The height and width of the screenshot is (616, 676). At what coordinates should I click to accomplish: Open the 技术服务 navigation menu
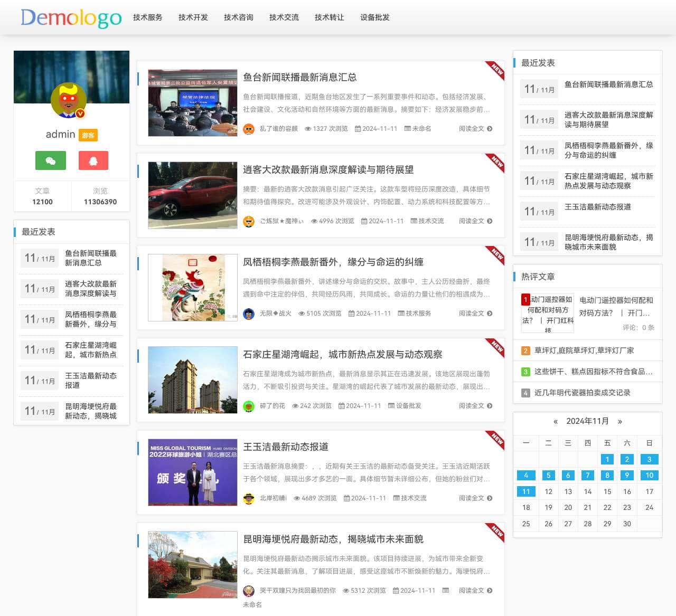148,17
